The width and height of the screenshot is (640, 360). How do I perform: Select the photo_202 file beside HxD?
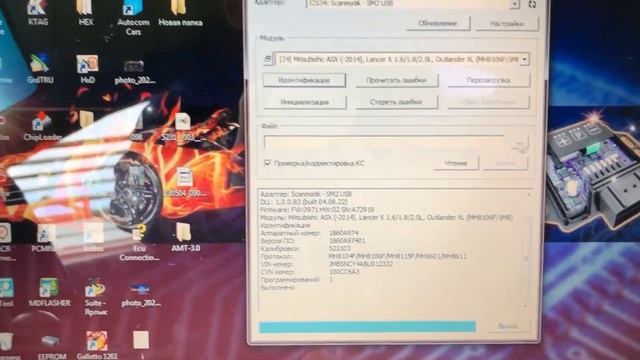[x=135, y=71]
